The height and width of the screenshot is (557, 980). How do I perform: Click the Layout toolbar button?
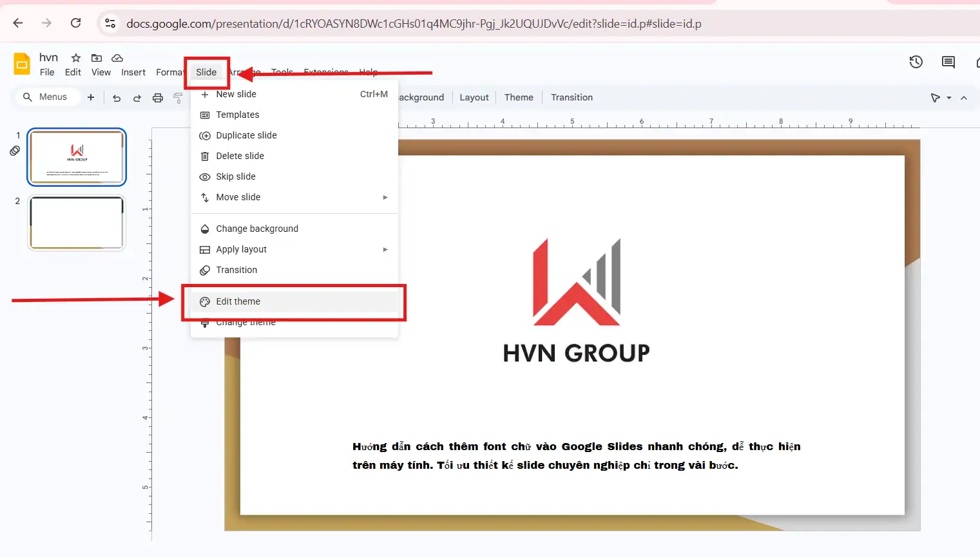[x=474, y=97]
